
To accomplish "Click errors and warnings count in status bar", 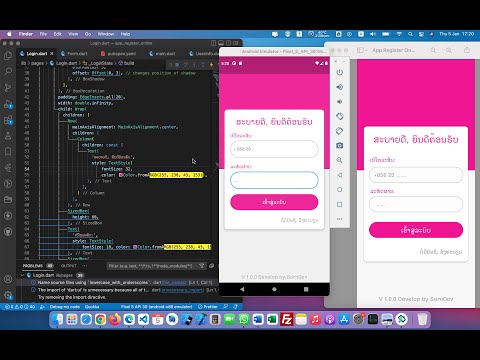I will (20, 307).
